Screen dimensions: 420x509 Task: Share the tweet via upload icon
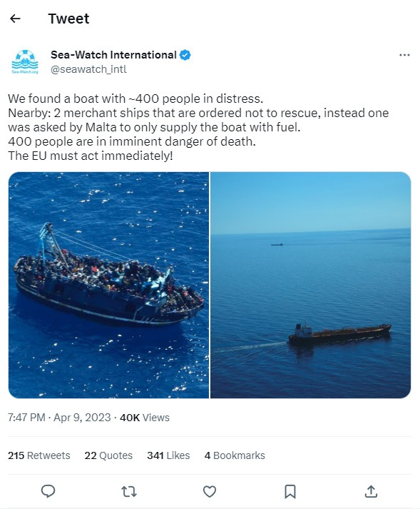tap(371, 491)
